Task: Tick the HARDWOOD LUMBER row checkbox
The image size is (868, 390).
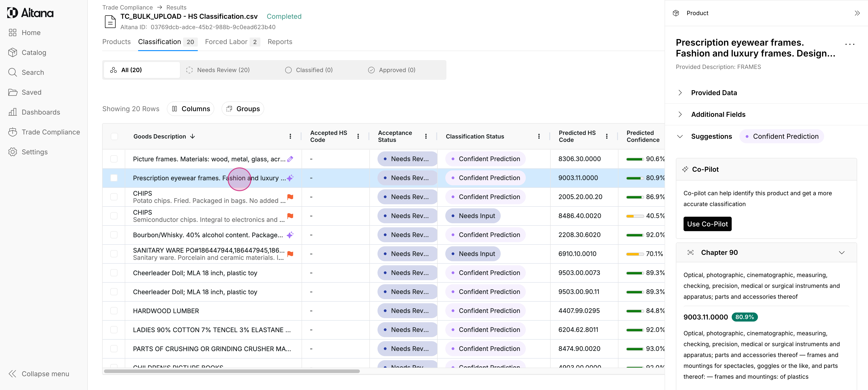Action: [114, 310]
